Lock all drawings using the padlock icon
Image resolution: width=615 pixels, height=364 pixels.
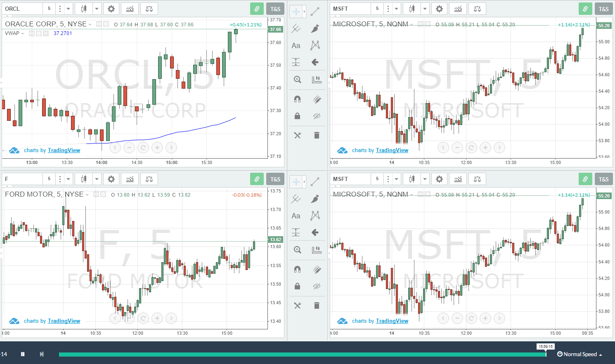(x=297, y=116)
